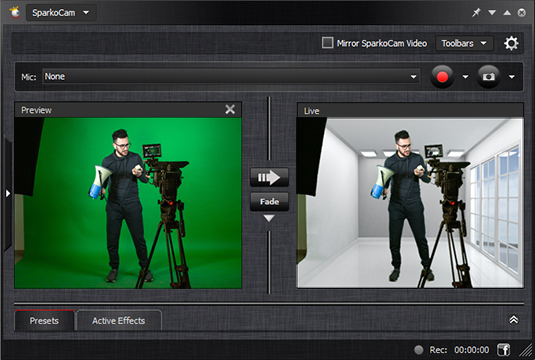Open settings with the gear icon

pyautogui.click(x=511, y=43)
